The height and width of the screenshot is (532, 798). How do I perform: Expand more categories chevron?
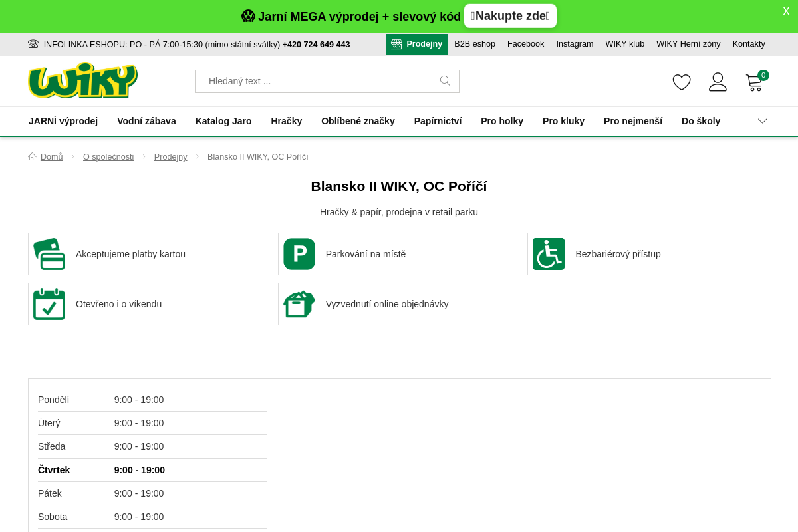click(x=763, y=121)
